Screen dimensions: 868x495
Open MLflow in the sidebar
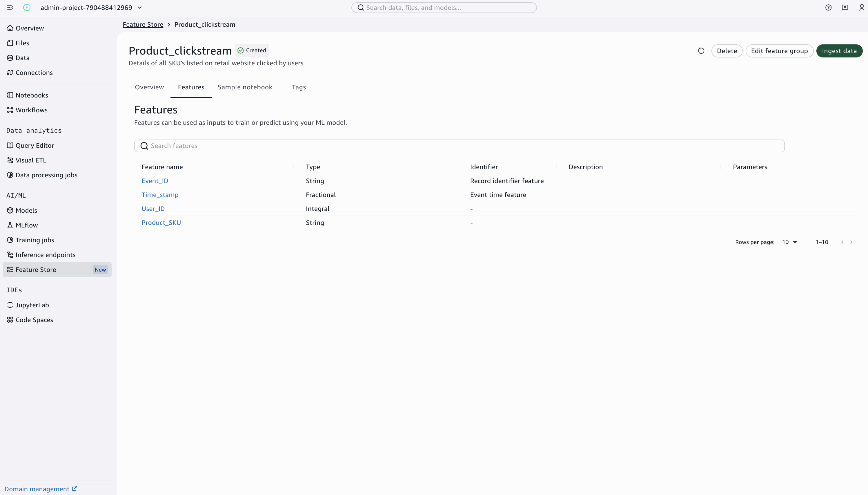(x=57, y=225)
